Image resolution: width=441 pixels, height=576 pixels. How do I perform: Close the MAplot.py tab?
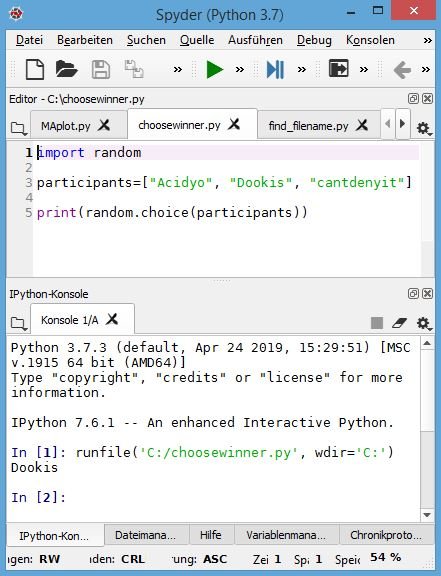click(104, 125)
